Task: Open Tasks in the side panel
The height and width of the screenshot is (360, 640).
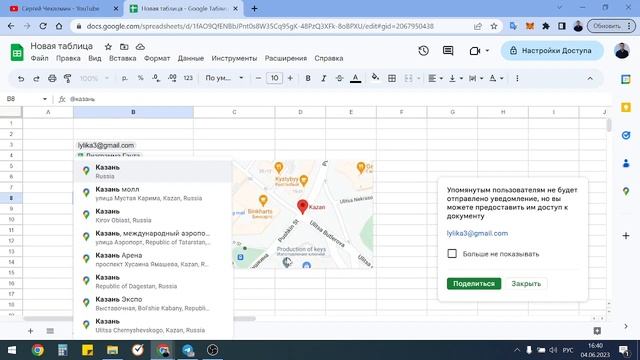Action: click(626, 135)
